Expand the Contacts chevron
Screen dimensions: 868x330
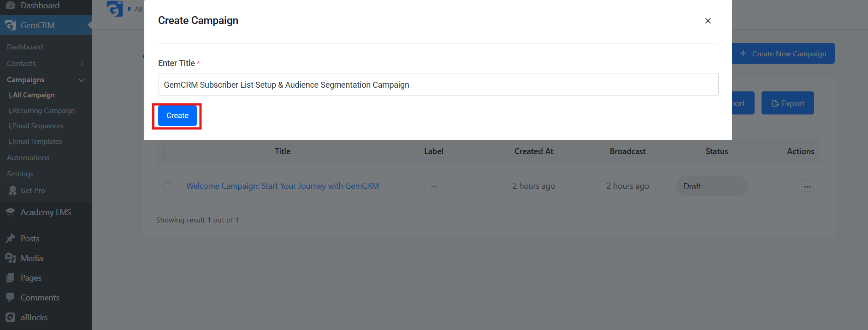[x=82, y=64]
